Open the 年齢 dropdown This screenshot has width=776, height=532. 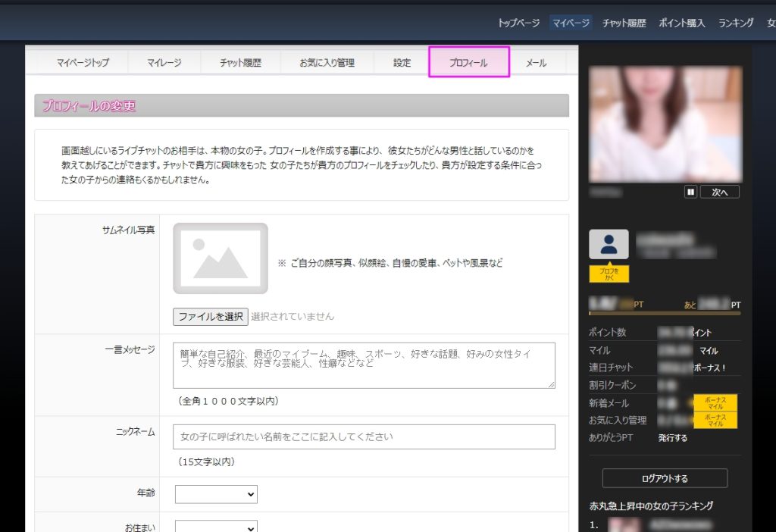pos(216,494)
